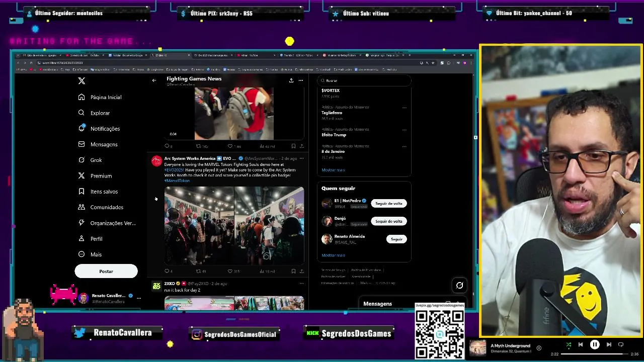Screen dimensions: 644x362
Task: Click the Postar button
Action: tap(106, 271)
